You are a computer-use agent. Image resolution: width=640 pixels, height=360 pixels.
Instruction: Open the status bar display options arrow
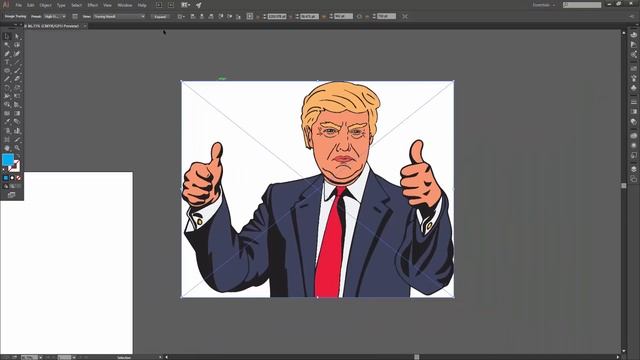point(160,358)
